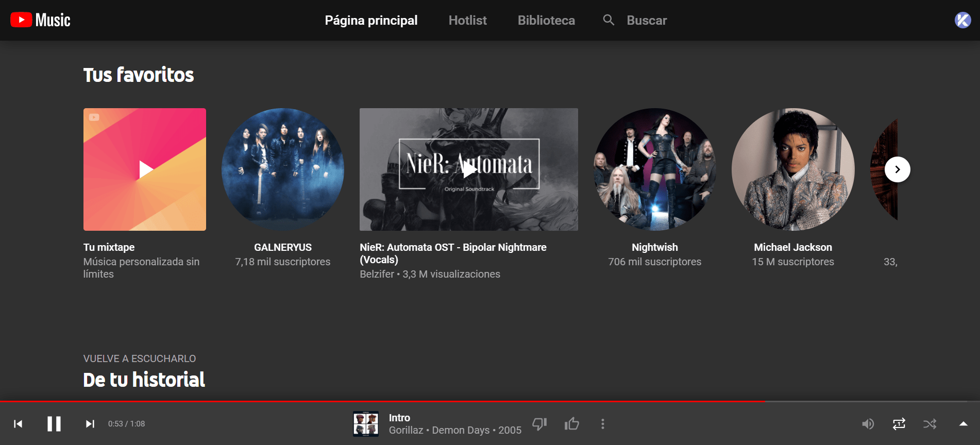Click the YouTube Music logo
Image resolution: width=980 pixels, height=445 pixels.
coord(40,20)
